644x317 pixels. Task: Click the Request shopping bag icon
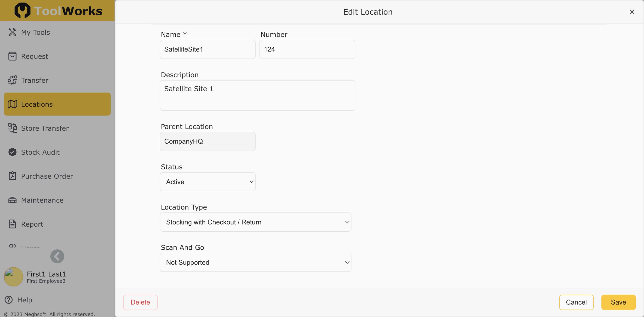12,56
